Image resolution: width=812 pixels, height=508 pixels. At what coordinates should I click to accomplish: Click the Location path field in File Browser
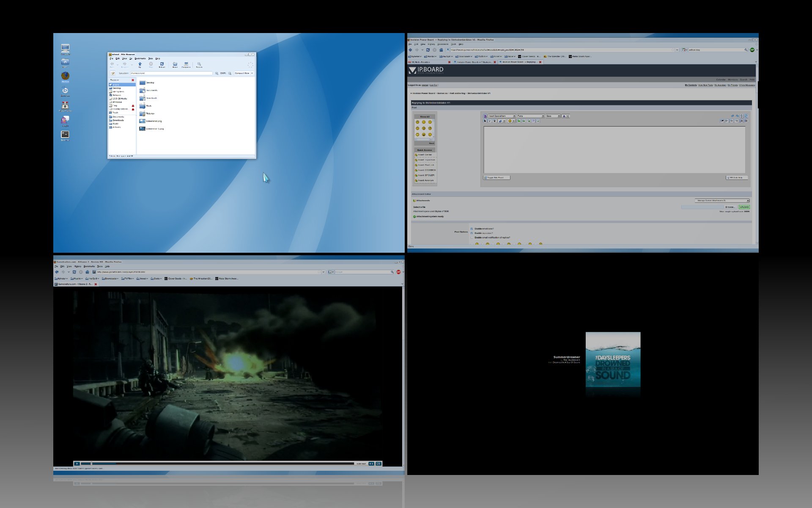coord(171,73)
